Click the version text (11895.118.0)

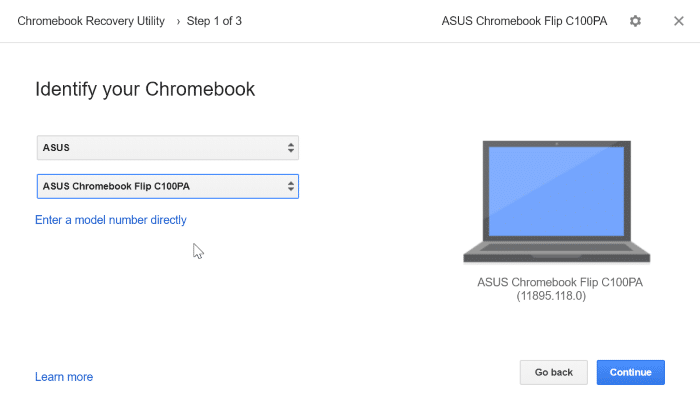[551, 296]
